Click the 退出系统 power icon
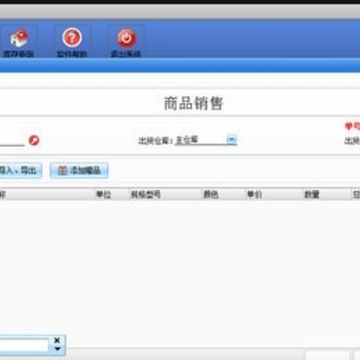The height and width of the screenshot is (360, 360). point(126,38)
